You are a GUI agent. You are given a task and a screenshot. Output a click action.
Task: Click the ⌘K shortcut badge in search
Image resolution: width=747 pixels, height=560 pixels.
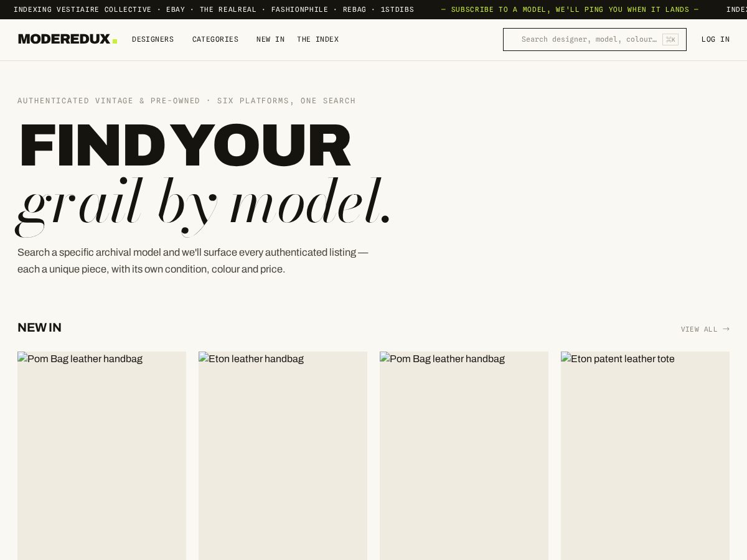[670, 39]
